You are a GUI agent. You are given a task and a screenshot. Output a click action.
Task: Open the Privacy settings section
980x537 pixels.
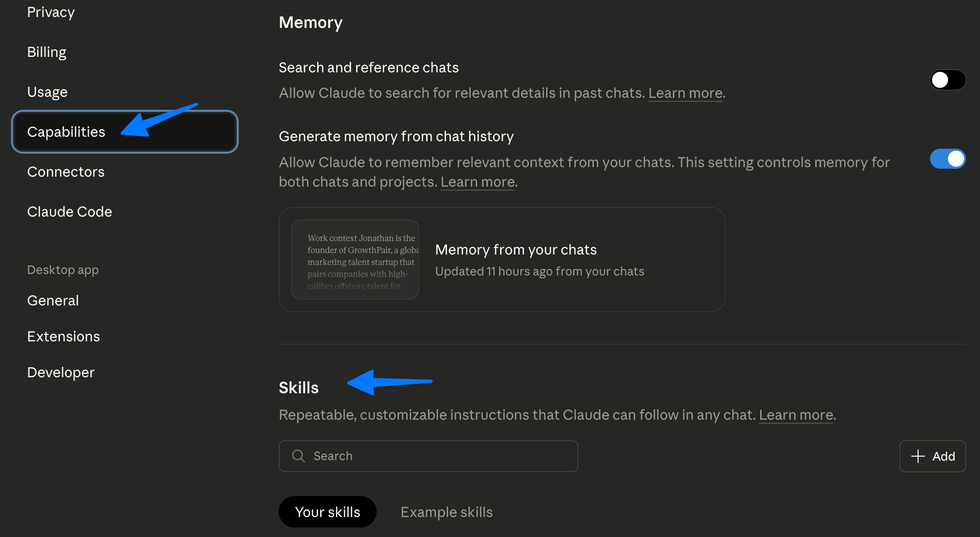pyautogui.click(x=51, y=12)
